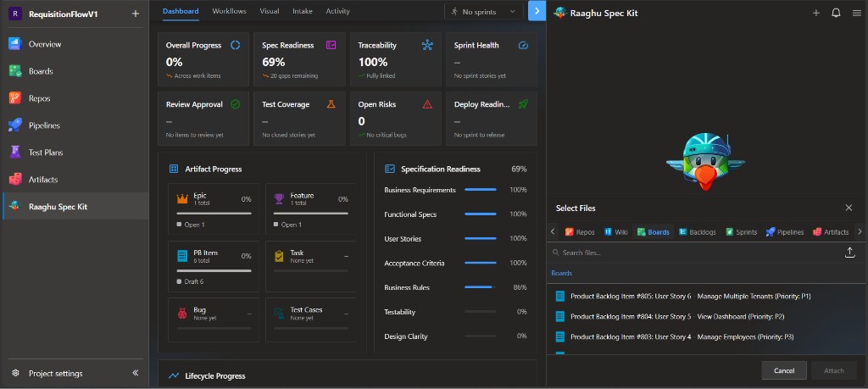This screenshot has height=389, width=868.
Task: Select the Pipelines file source tab
Action: (784, 232)
